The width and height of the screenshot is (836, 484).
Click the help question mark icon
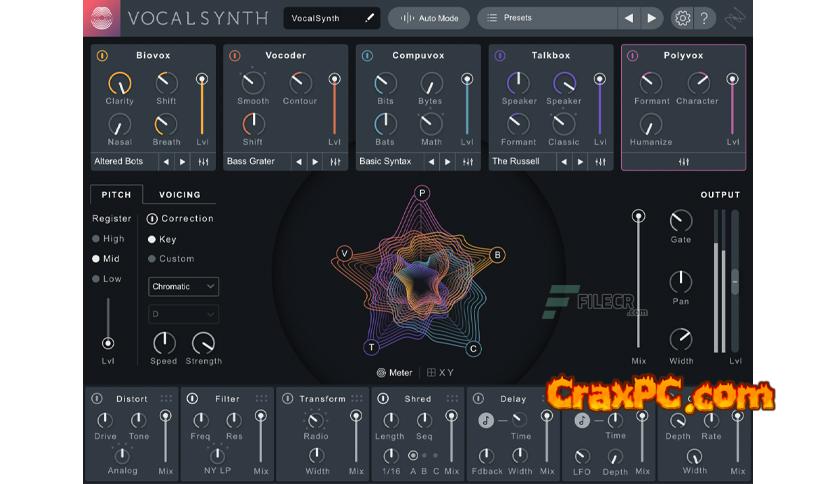tap(704, 18)
